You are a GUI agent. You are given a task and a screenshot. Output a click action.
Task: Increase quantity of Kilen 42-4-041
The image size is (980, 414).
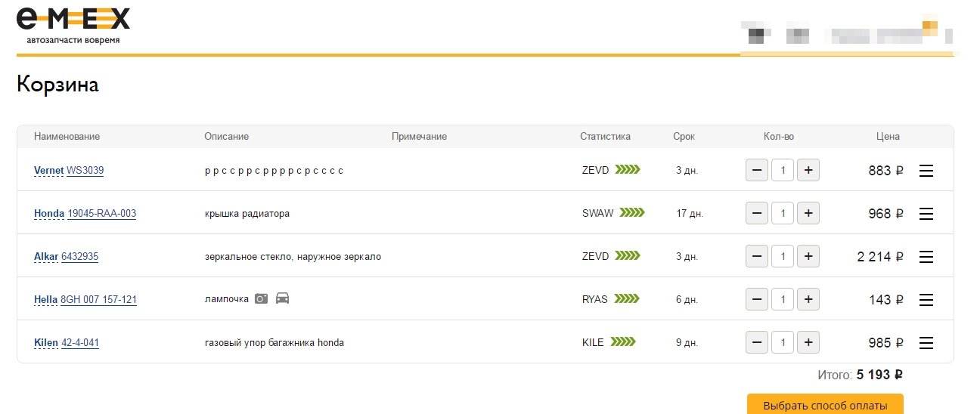click(x=808, y=343)
